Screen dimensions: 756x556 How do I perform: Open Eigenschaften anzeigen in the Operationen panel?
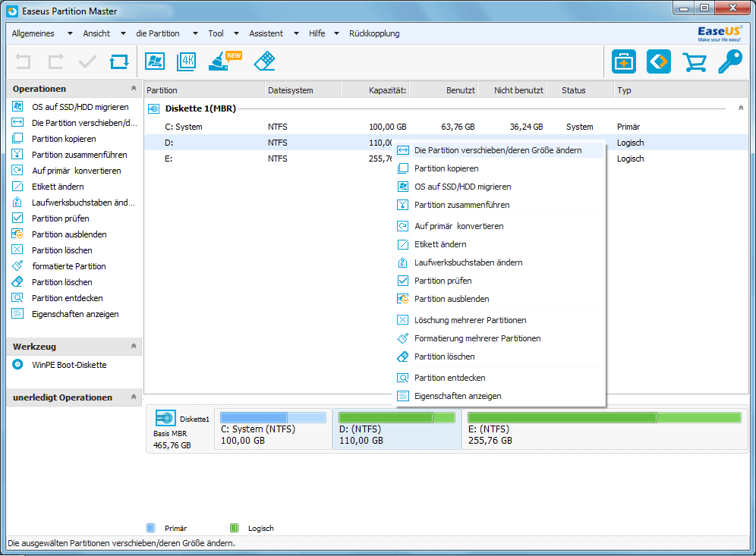point(75,314)
